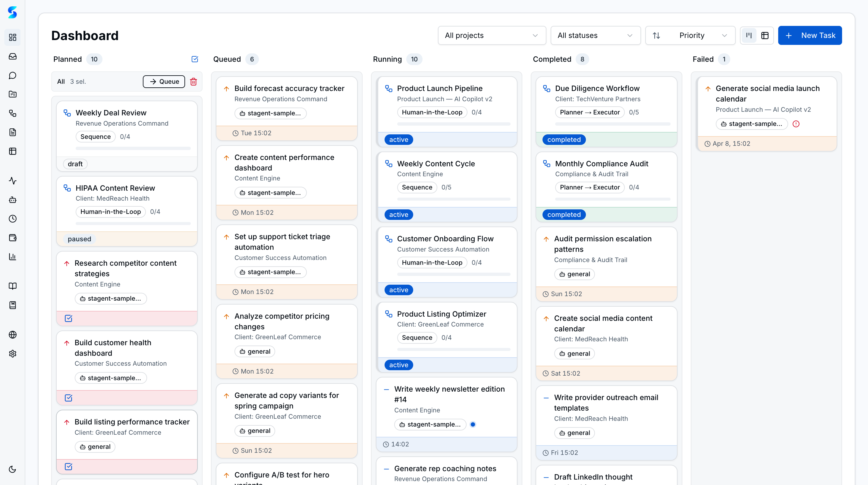
Task: Open the All statuses dropdown
Action: pyautogui.click(x=596, y=35)
